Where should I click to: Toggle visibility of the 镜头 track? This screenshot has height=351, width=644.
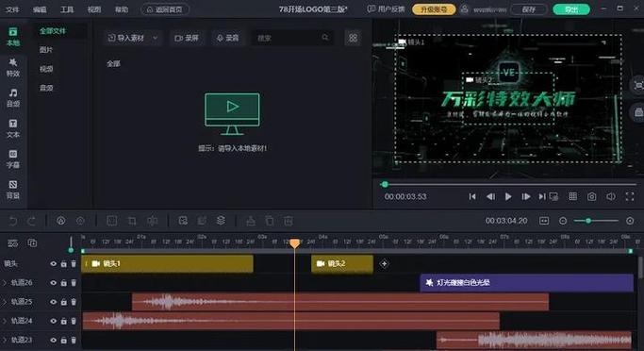point(53,264)
